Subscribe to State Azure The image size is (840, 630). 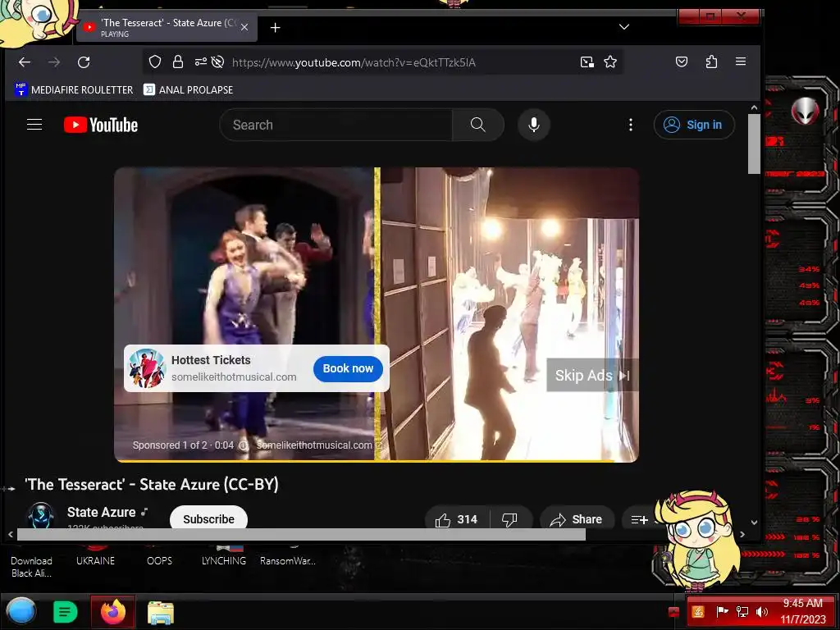click(208, 519)
